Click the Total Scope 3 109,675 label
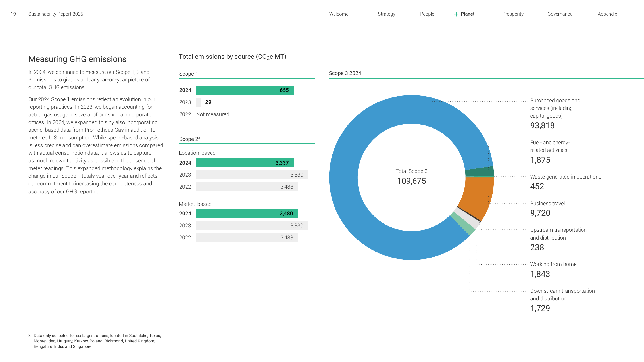644x362 pixels. 411,177
